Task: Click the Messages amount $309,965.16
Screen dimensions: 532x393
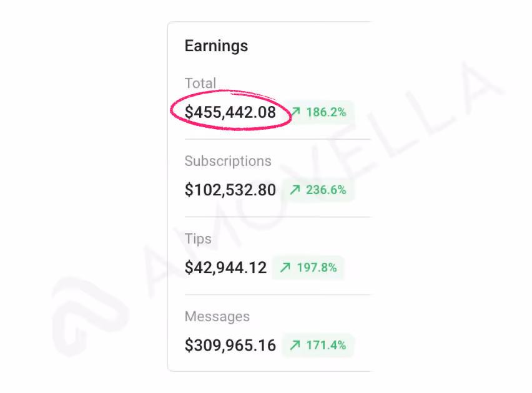Action: pyautogui.click(x=230, y=346)
